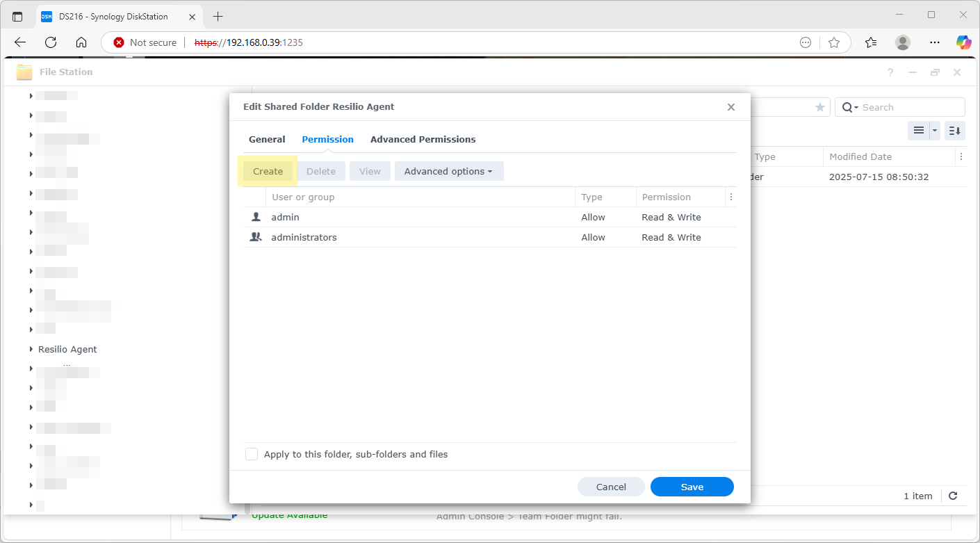The height and width of the screenshot is (543, 980).
Task: Open File Station help with the question mark icon
Action: coord(890,72)
